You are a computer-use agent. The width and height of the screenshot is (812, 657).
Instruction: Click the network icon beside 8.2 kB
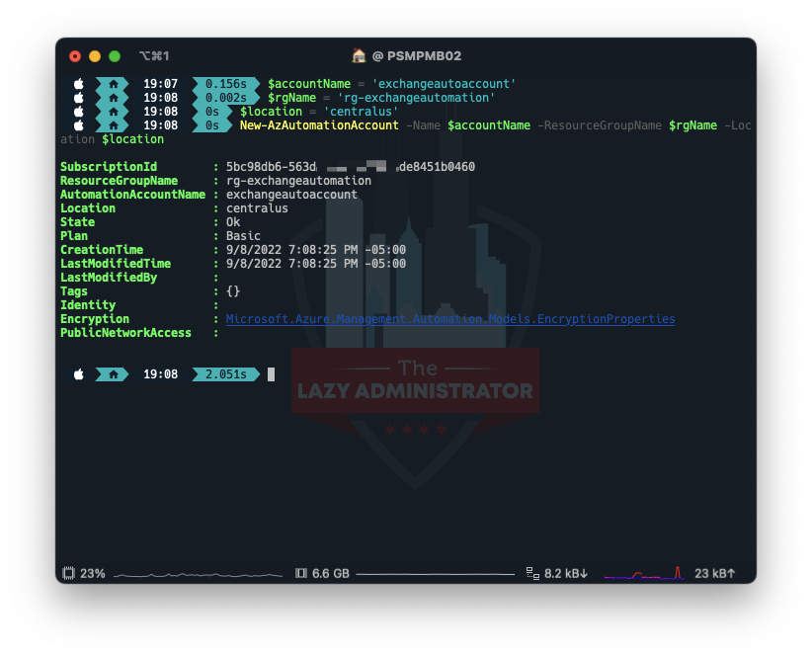532,573
